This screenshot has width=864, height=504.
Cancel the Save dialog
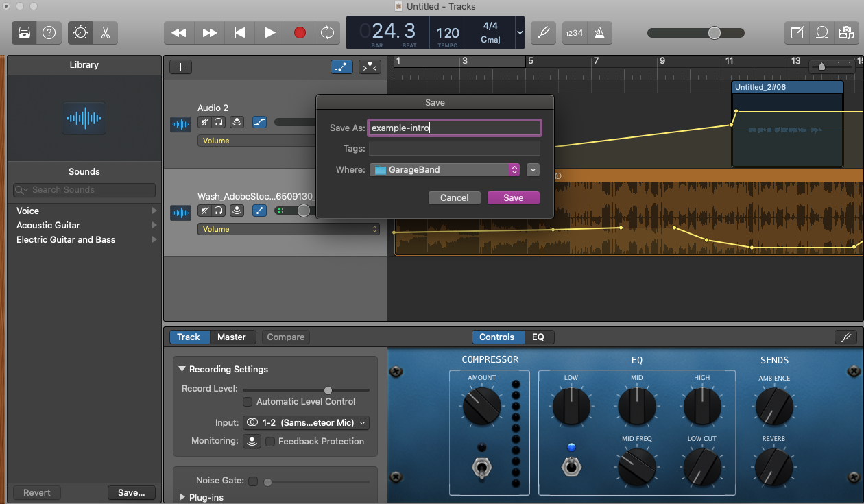point(455,197)
